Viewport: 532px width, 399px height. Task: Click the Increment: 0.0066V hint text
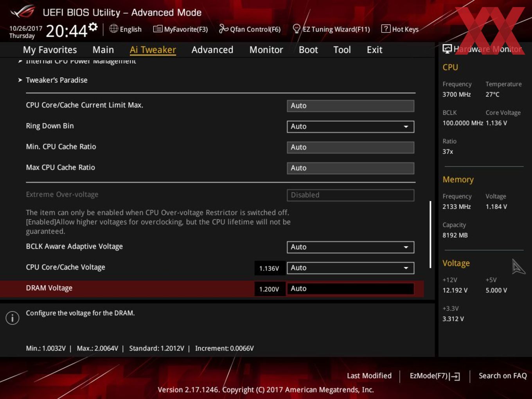225,348
